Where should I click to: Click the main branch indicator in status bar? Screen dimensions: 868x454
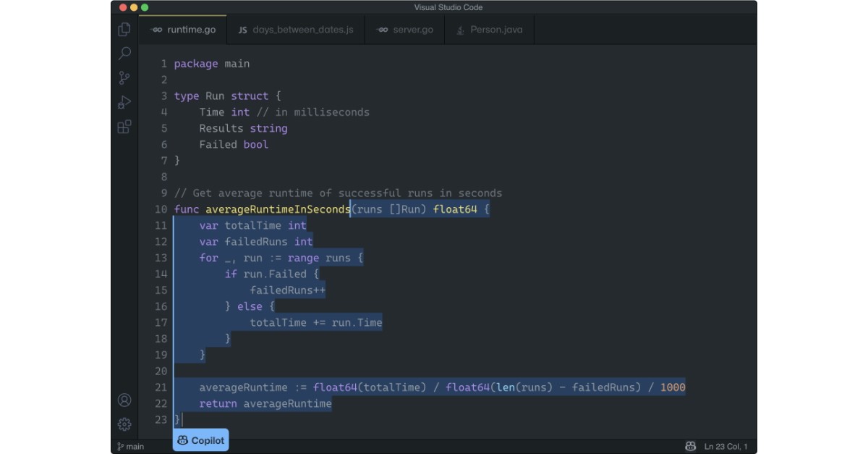(x=130, y=447)
